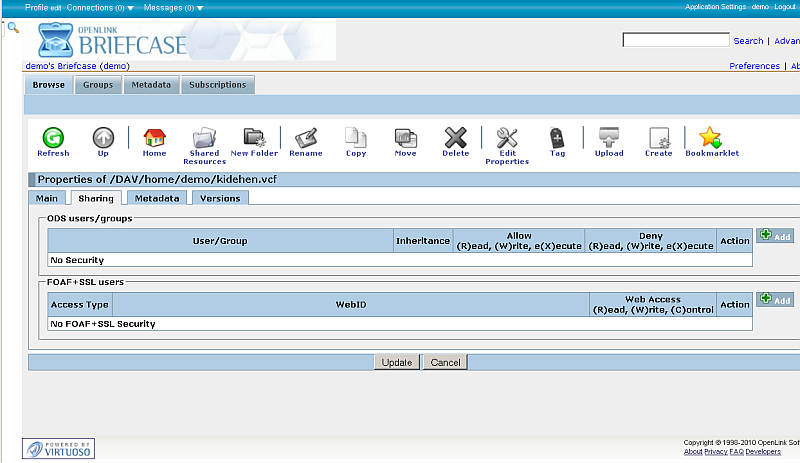This screenshot has height=463, width=800.
Task: Click the Move toolbar icon
Action: [x=406, y=137]
